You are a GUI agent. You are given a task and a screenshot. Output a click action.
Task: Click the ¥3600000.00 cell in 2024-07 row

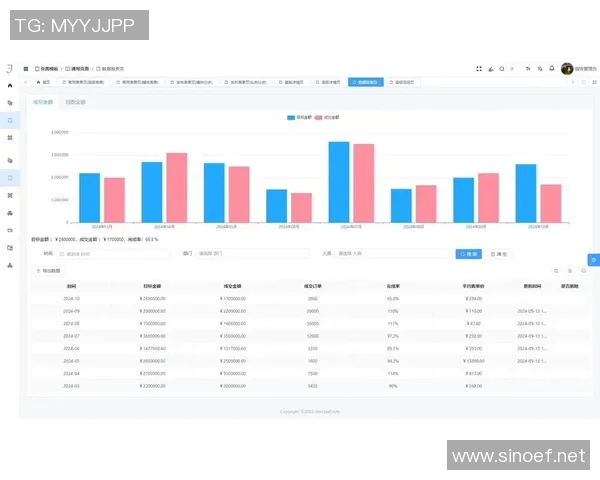(152, 336)
